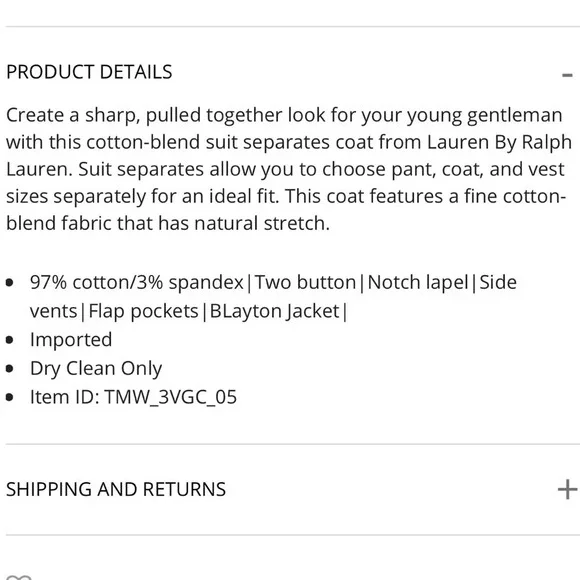Collapse Product Details with the minus icon
Viewport: 580px width, 580px height.
pos(567,75)
